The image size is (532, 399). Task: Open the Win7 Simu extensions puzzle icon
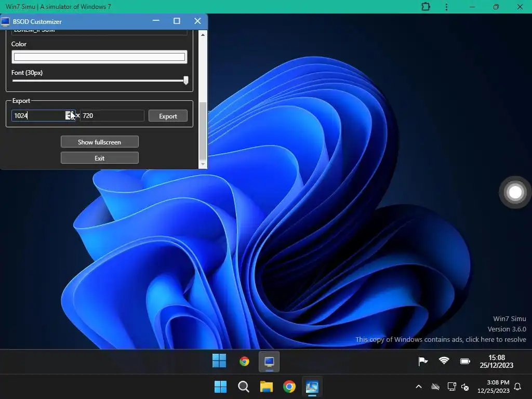[x=425, y=7]
